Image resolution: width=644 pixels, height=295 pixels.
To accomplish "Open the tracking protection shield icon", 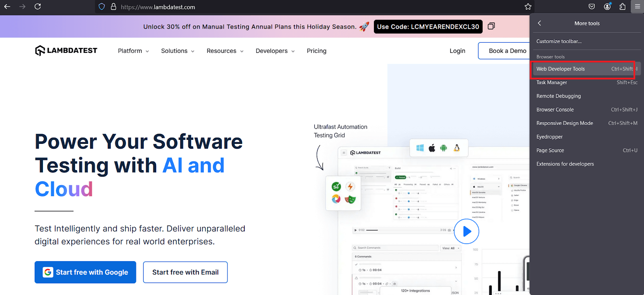I will tap(102, 7).
